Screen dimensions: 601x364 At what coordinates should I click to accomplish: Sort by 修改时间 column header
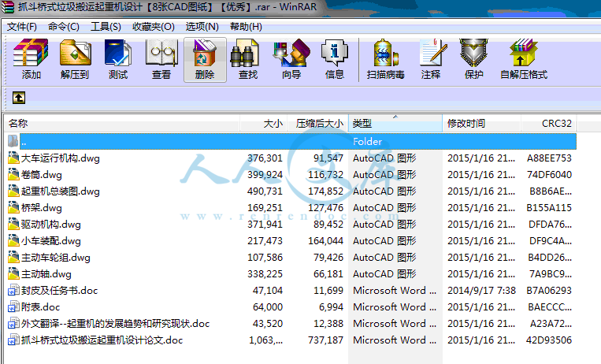(481, 123)
